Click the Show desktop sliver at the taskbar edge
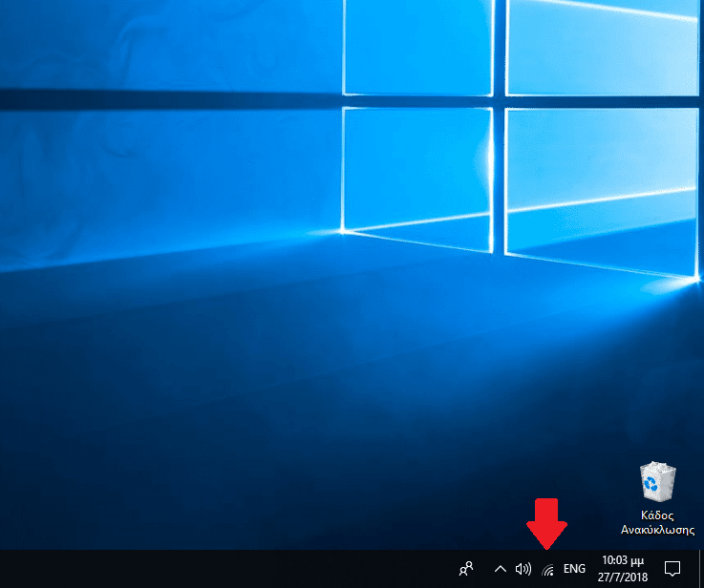The height and width of the screenshot is (588, 704). coord(701,569)
